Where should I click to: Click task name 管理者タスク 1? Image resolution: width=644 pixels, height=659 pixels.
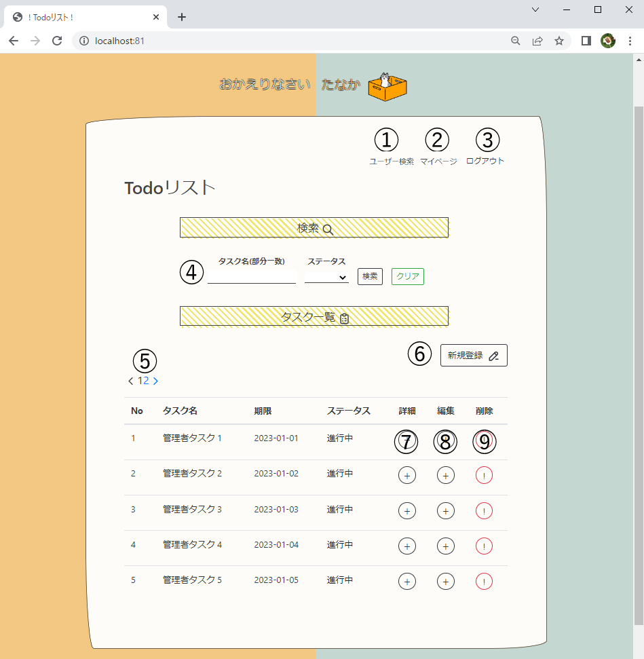click(192, 438)
